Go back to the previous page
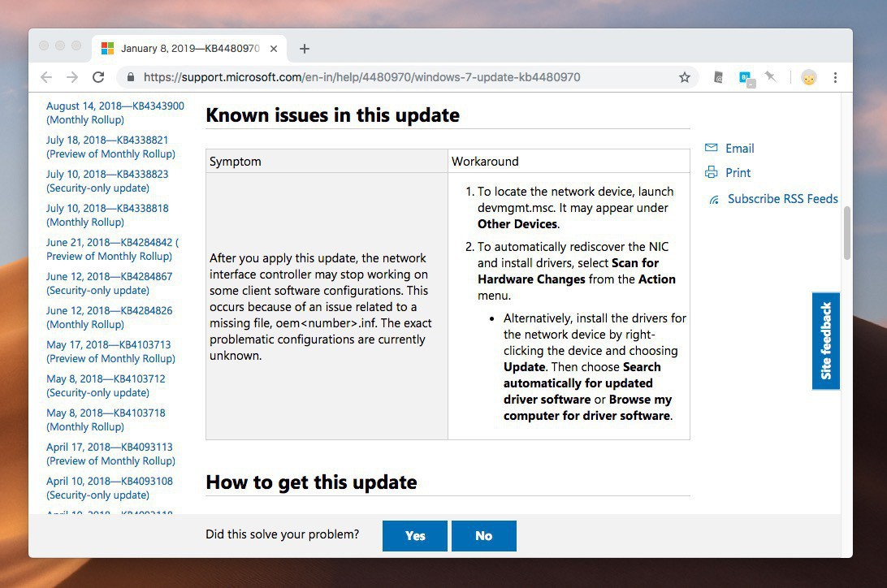This screenshot has width=887, height=588. pyautogui.click(x=46, y=77)
